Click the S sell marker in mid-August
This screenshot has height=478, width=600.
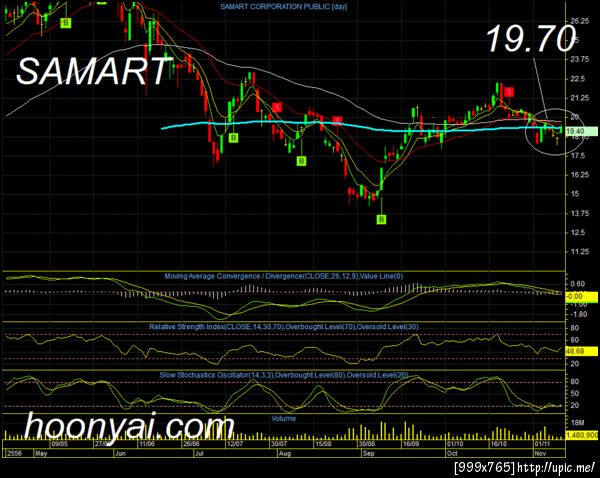coord(337,121)
